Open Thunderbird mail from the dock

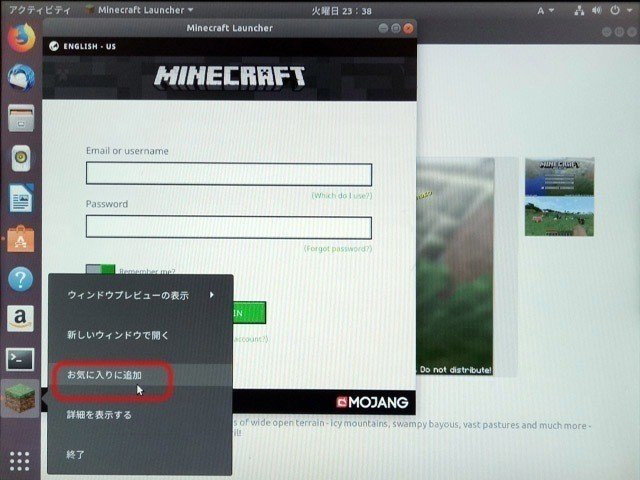[x=21, y=77]
